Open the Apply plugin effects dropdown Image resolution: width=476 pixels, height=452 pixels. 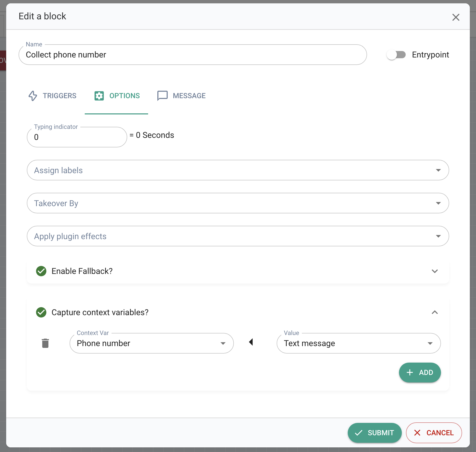(438, 236)
